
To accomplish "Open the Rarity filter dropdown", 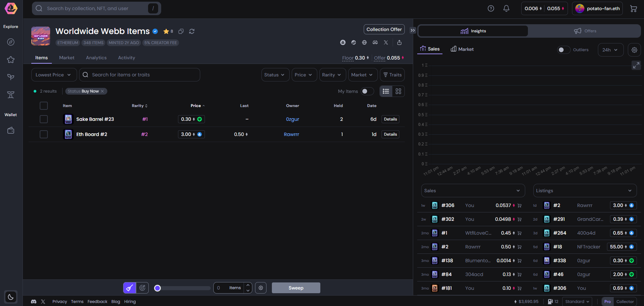I will [x=332, y=75].
